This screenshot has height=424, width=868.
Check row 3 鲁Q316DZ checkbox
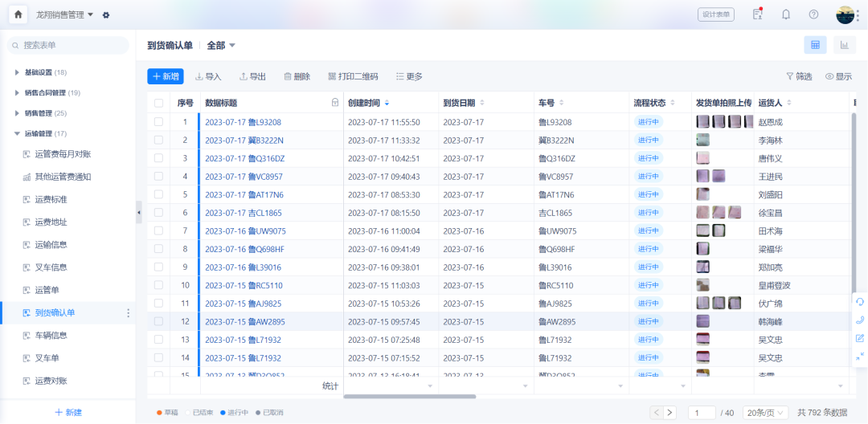click(x=159, y=158)
